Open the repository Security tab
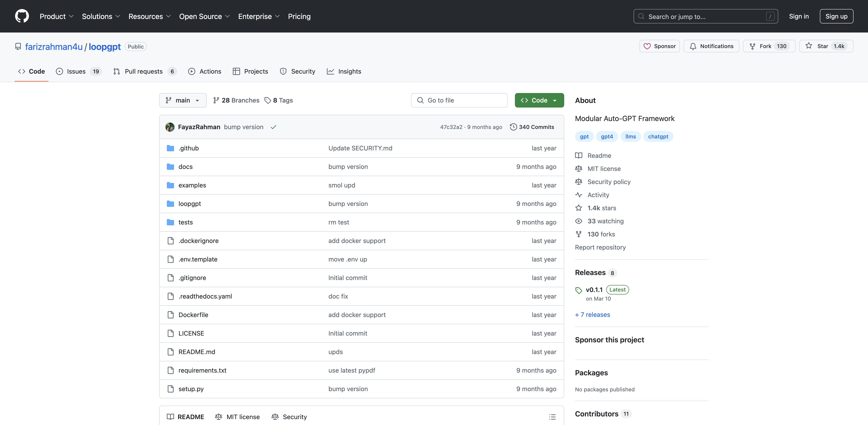 (297, 71)
